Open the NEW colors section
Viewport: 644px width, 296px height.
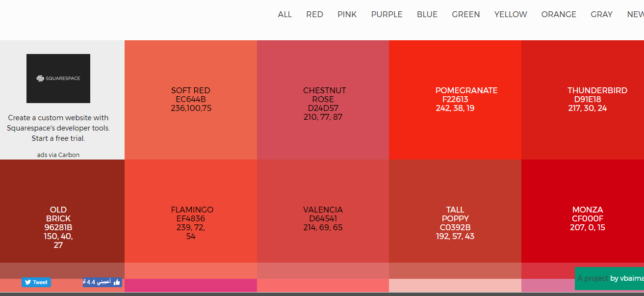click(x=635, y=14)
